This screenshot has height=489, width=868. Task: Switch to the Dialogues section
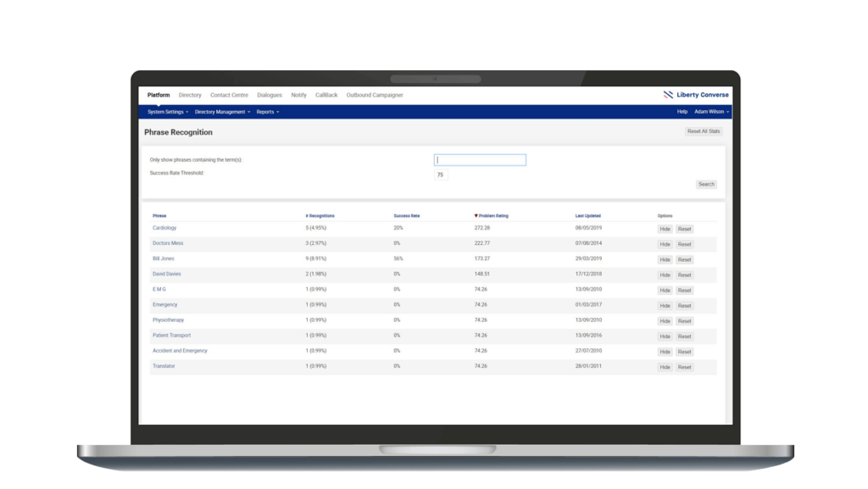pyautogui.click(x=269, y=95)
